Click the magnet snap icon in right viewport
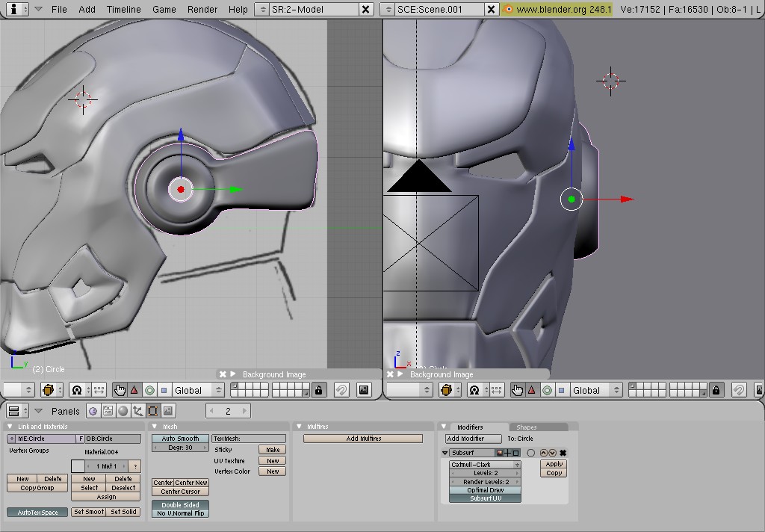 tap(739, 390)
